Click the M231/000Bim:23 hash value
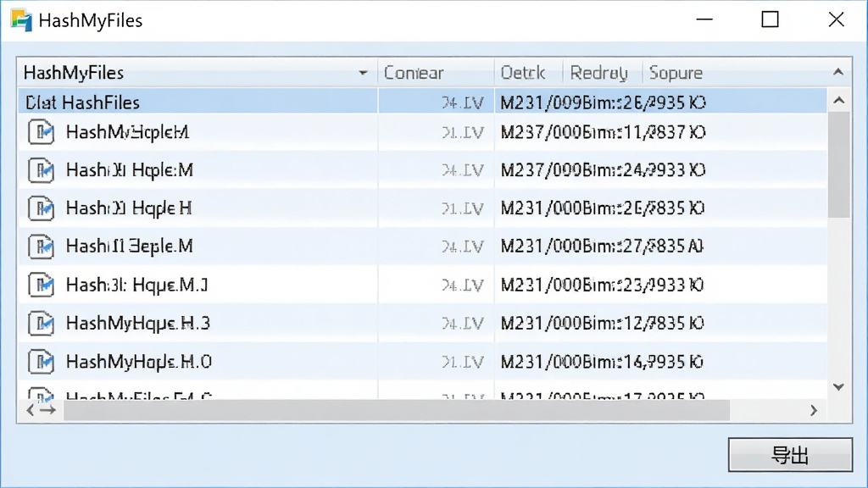This screenshot has height=488, width=868. click(x=602, y=285)
